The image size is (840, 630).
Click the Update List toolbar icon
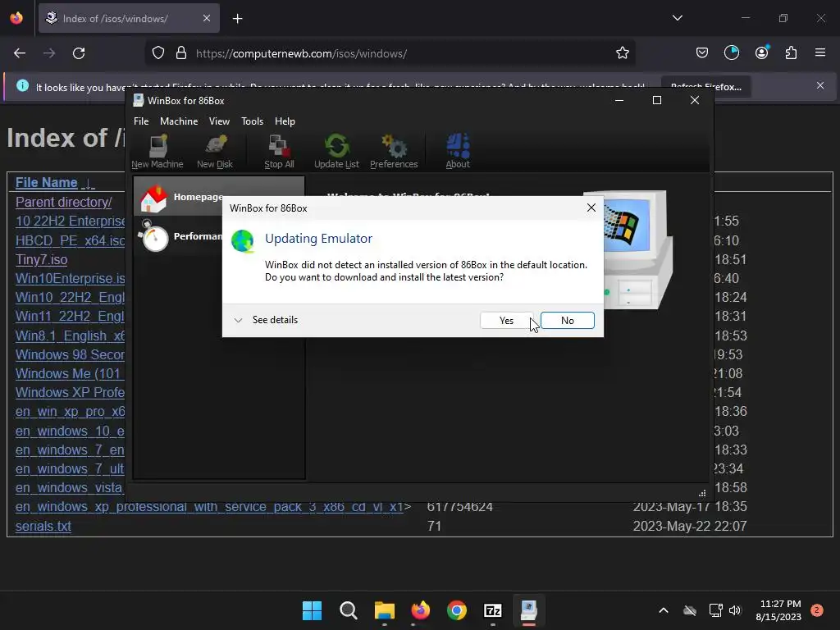[336, 152]
